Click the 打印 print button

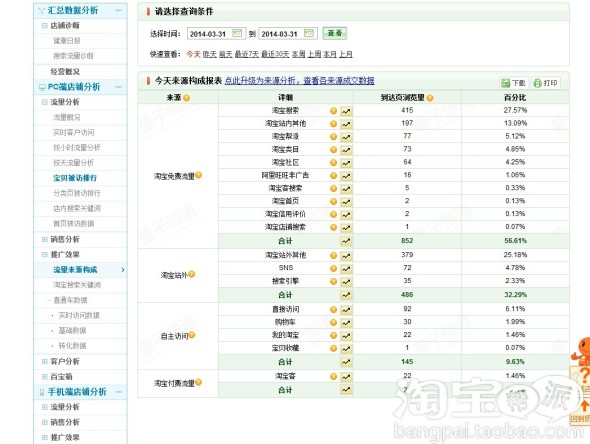pyautogui.click(x=545, y=83)
